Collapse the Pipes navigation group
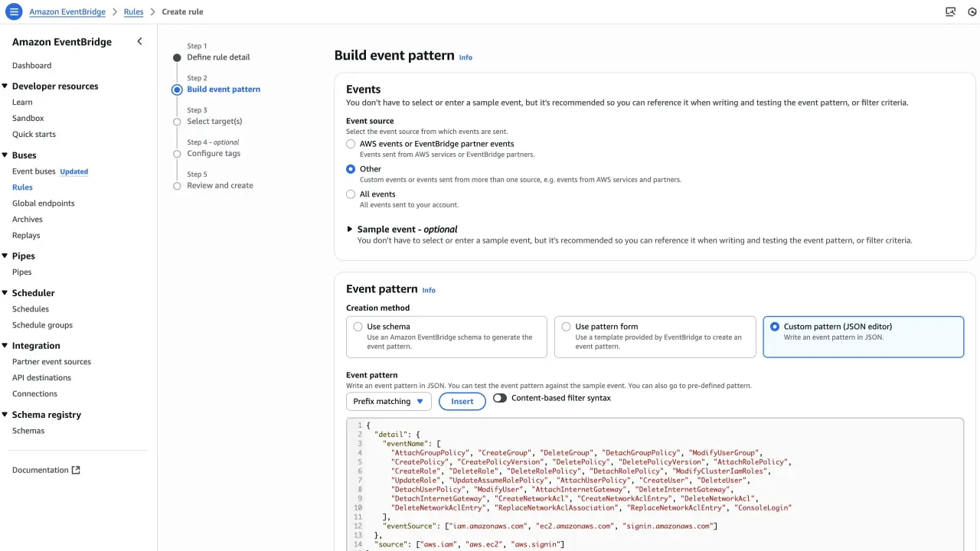The height and width of the screenshot is (551, 980). [x=5, y=256]
